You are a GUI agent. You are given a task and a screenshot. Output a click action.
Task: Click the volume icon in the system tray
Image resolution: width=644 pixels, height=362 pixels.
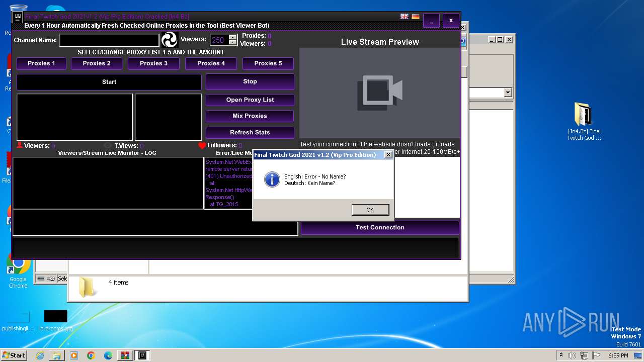coord(572,355)
